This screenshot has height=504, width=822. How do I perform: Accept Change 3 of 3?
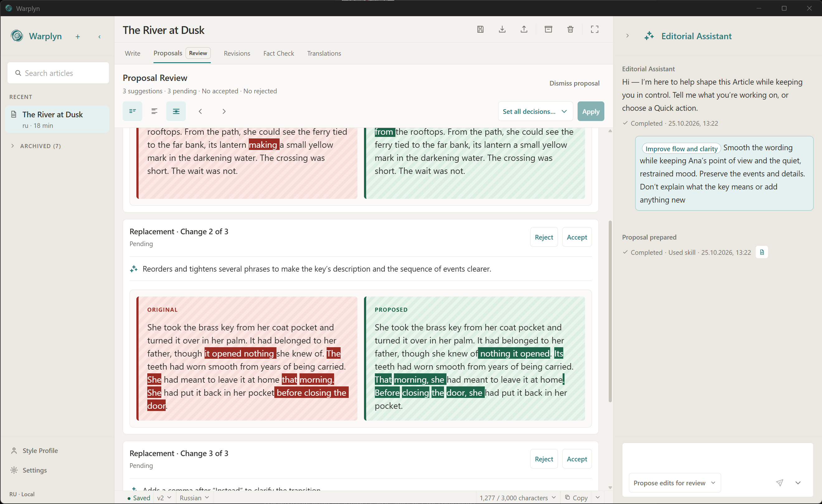577,459
